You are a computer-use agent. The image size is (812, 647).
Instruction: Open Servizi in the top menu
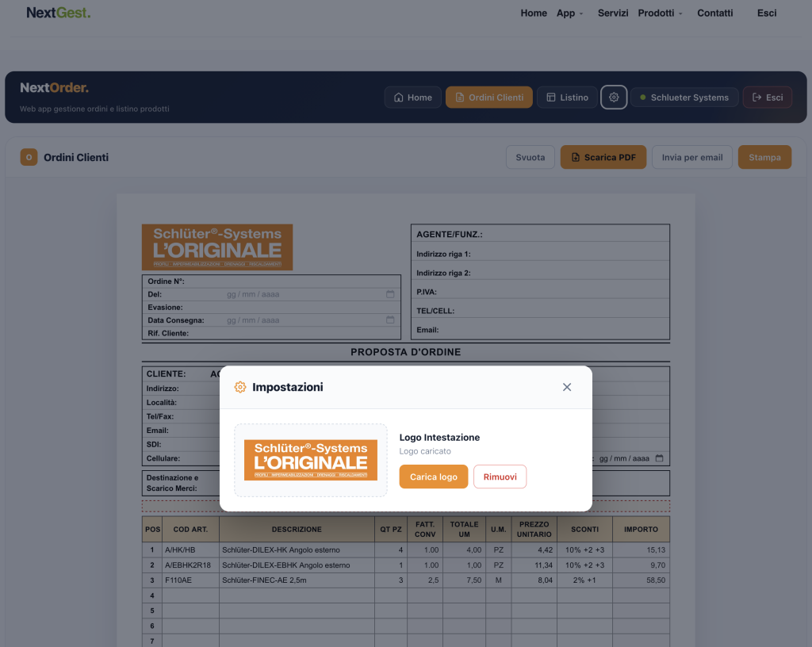(x=613, y=13)
